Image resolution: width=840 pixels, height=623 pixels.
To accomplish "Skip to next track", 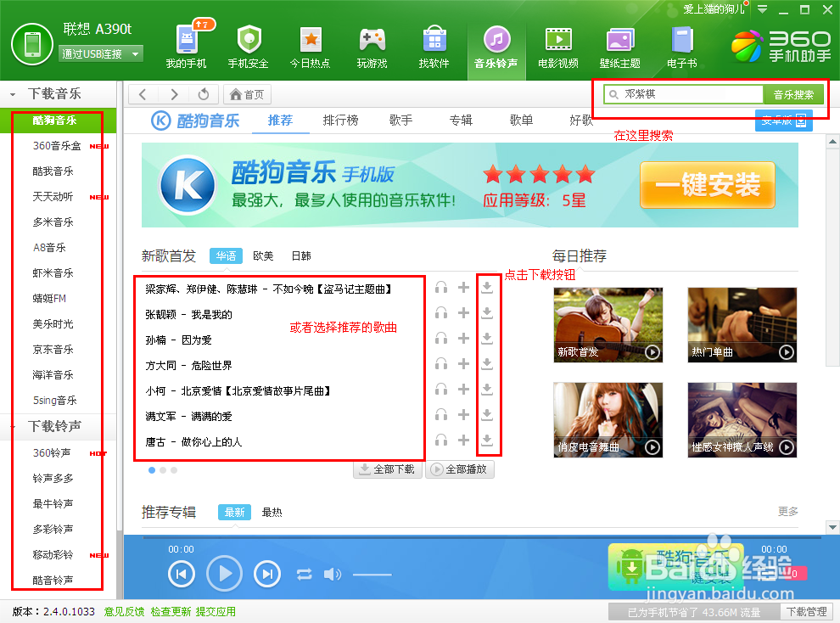I will [x=266, y=575].
